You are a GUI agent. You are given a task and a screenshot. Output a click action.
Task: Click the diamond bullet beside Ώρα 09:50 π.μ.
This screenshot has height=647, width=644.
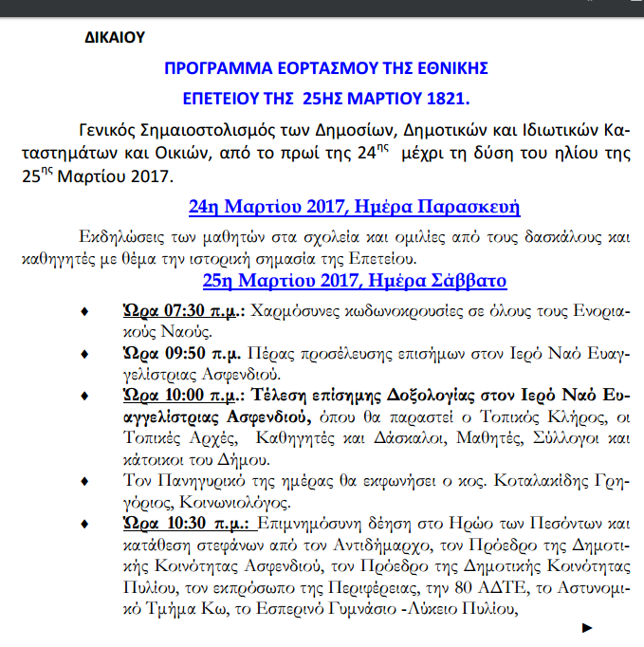point(84,354)
